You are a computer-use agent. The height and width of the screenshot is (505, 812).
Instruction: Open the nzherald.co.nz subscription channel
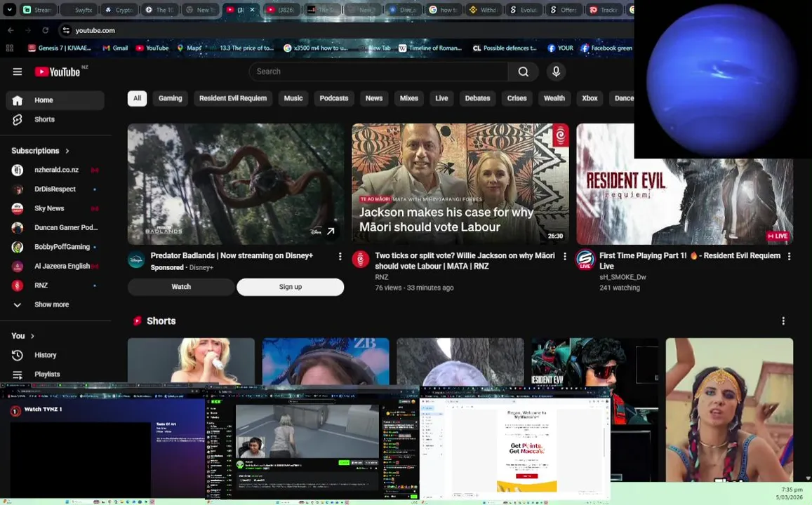[x=55, y=170]
